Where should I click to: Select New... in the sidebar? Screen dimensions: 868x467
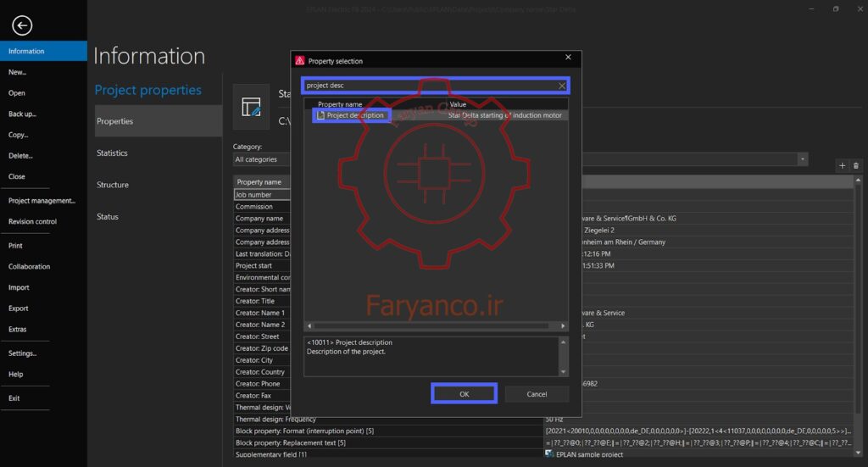tap(17, 72)
